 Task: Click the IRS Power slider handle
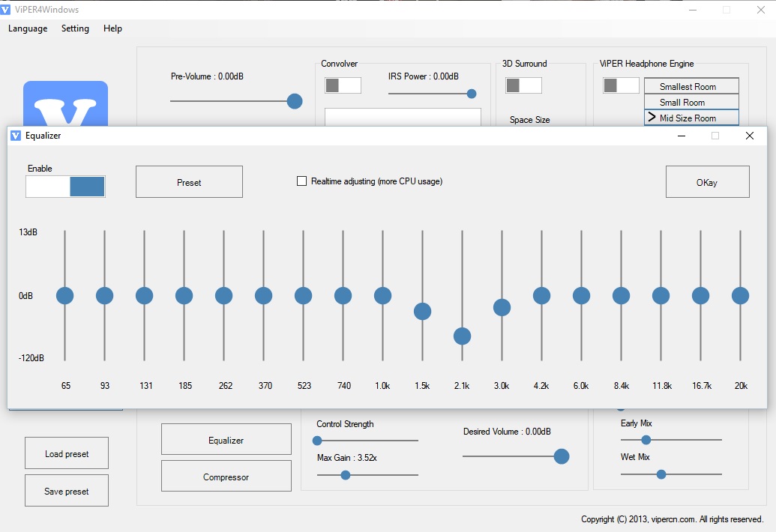coord(472,94)
